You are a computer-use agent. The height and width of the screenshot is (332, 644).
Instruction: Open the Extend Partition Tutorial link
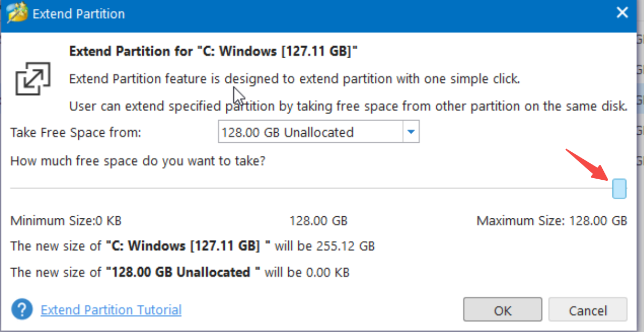(111, 310)
